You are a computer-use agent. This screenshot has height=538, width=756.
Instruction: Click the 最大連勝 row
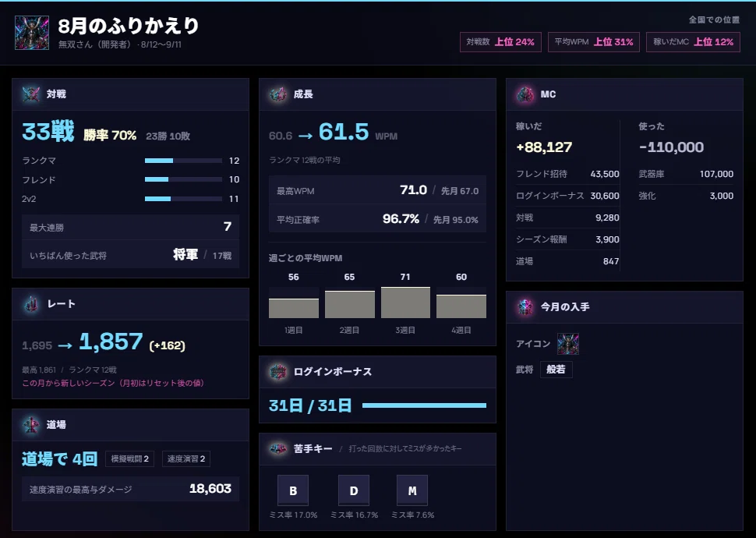131,227
